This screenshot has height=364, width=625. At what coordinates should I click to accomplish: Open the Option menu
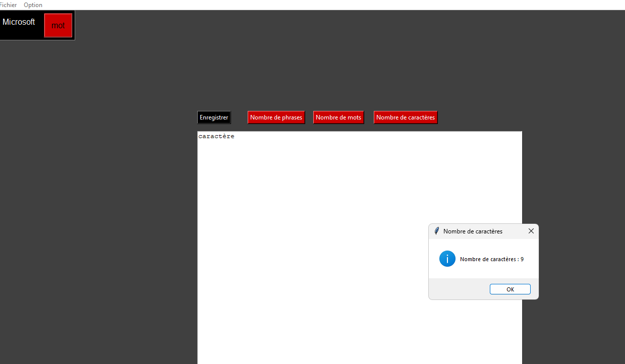33,5
